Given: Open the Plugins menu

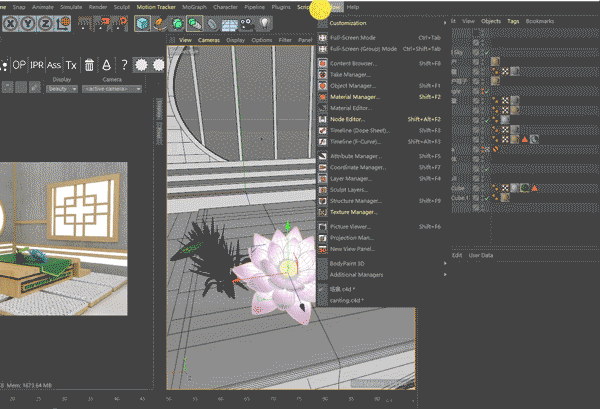Looking at the screenshot, I should coord(281,7).
